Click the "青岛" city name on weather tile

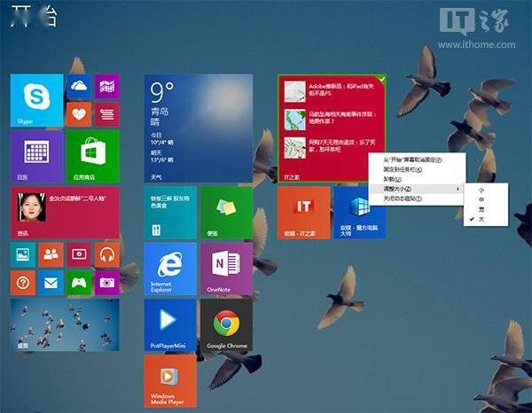160,111
